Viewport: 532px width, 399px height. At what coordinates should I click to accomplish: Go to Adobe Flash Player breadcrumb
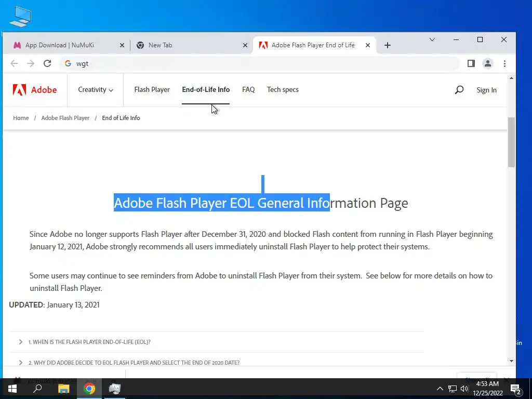coord(65,118)
